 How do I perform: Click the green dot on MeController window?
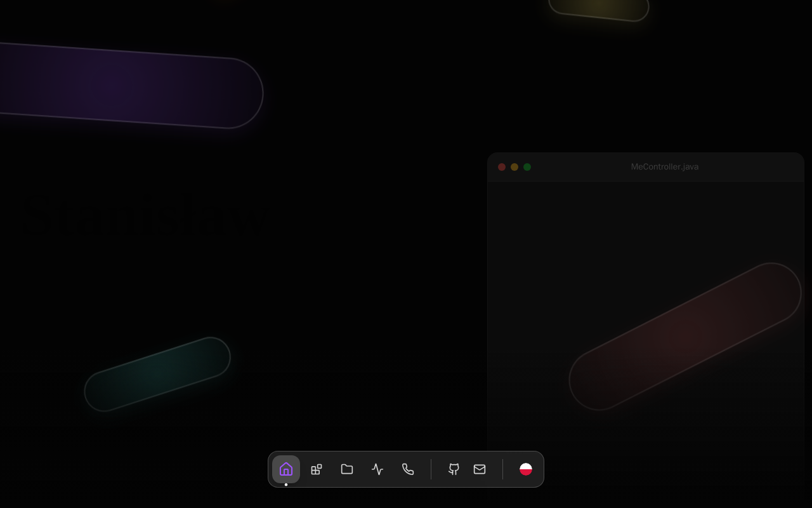(x=527, y=167)
